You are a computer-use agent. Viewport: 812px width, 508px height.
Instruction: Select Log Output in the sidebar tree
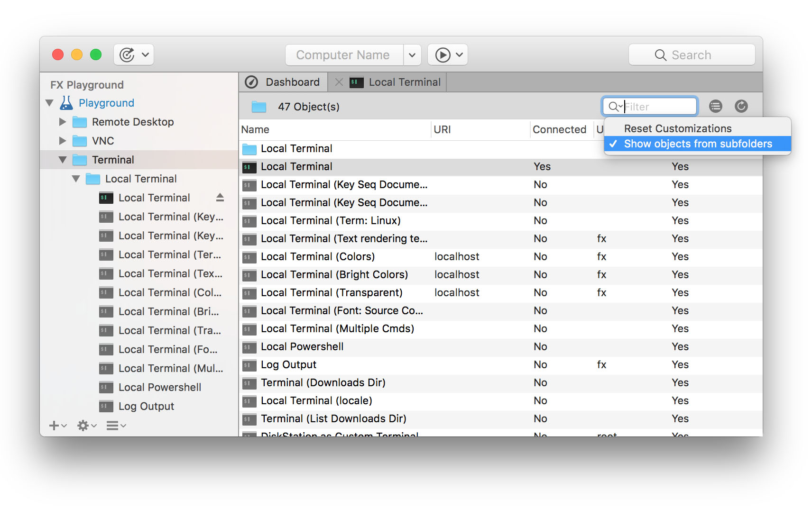[146, 406]
